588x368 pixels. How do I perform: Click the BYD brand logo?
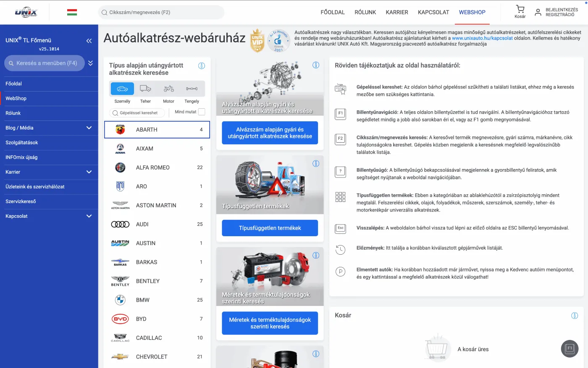(x=120, y=319)
